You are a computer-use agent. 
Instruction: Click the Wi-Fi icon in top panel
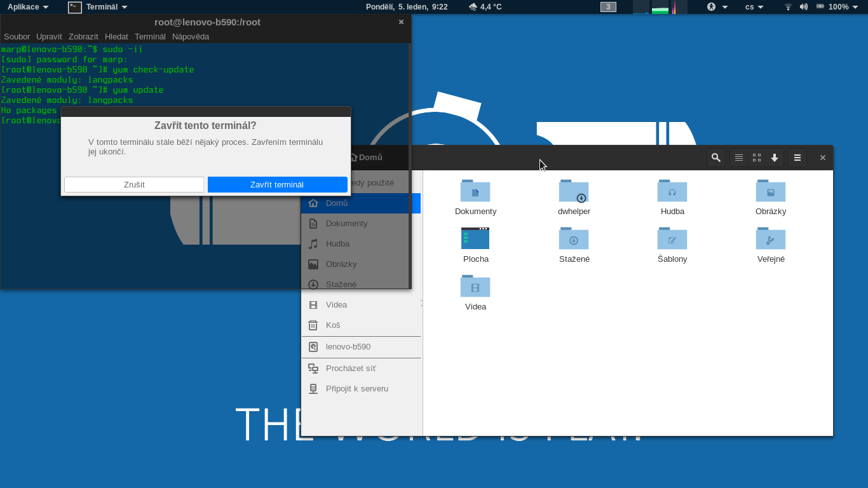click(x=788, y=7)
